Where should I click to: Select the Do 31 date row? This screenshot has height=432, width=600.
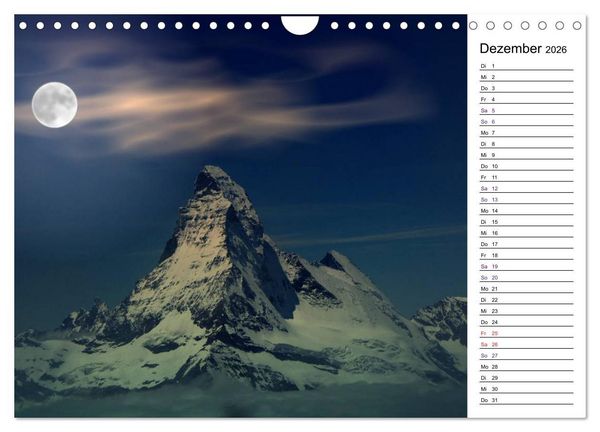click(x=527, y=400)
